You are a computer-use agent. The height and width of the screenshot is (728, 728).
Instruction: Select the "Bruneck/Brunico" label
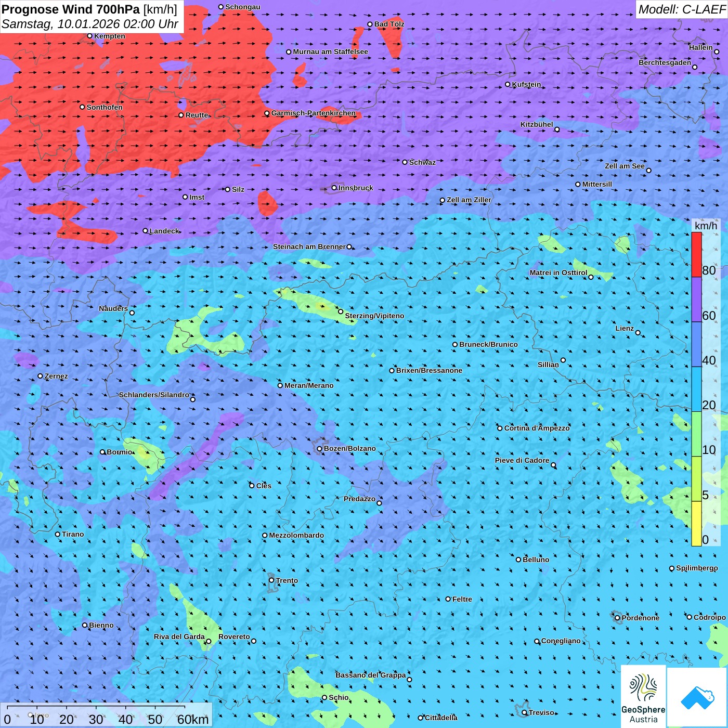488,344
